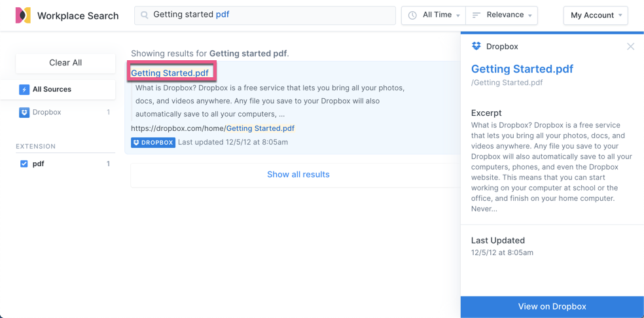The image size is (644, 318).
Task: Click the /Getting Started.pdf path text
Action: pos(507,82)
